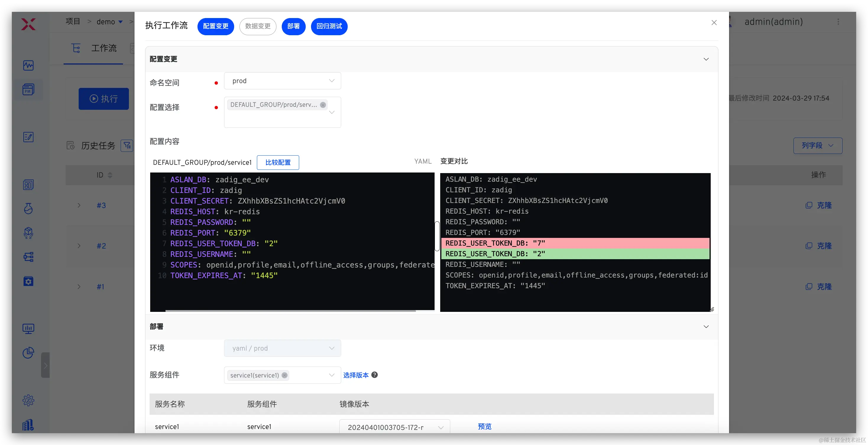
Task: Open the PM project management sidebar icon
Action: pyautogui.click(x=28, y=89)
